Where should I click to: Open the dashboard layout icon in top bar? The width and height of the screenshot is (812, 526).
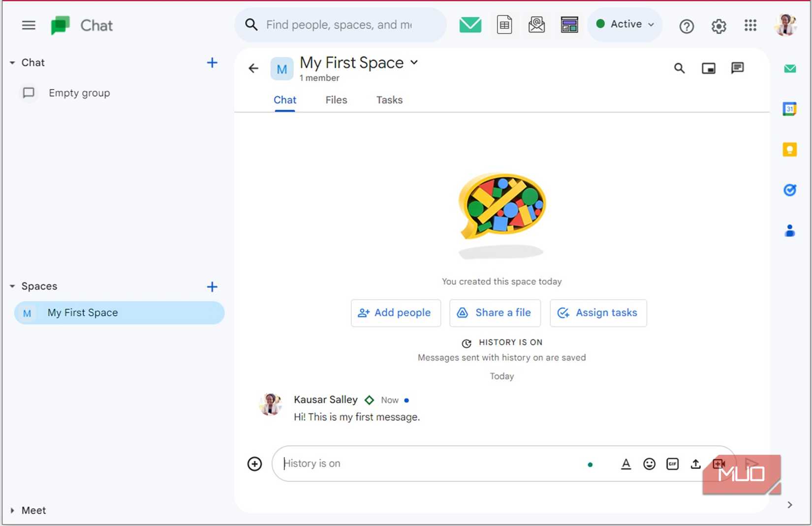(569, 25)
